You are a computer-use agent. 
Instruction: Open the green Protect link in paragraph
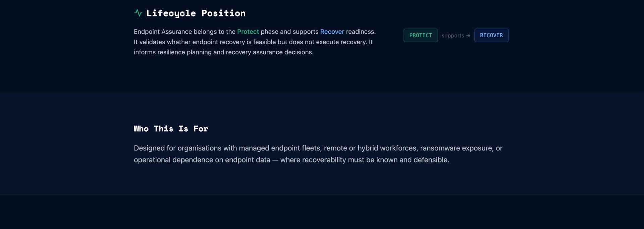coord(248,32)
